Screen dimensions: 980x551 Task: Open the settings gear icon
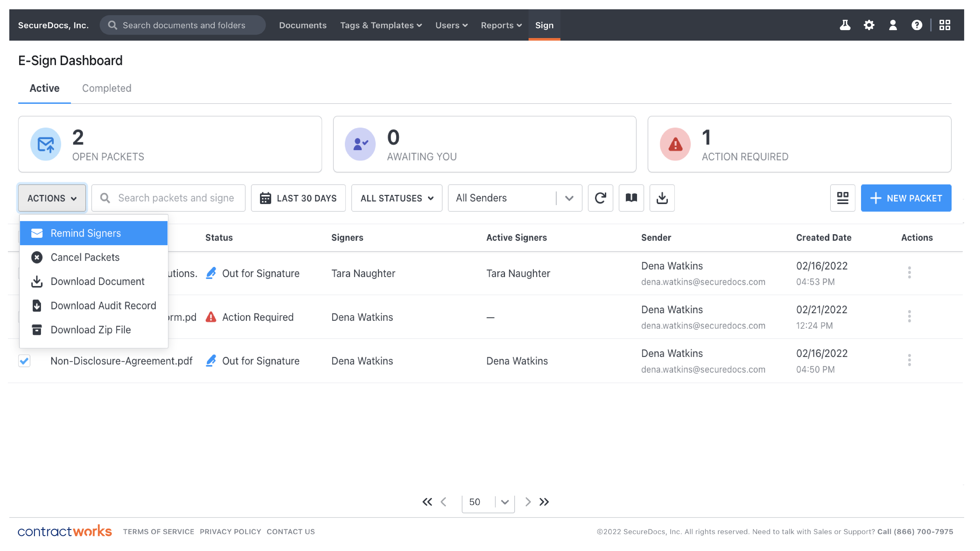869,25
